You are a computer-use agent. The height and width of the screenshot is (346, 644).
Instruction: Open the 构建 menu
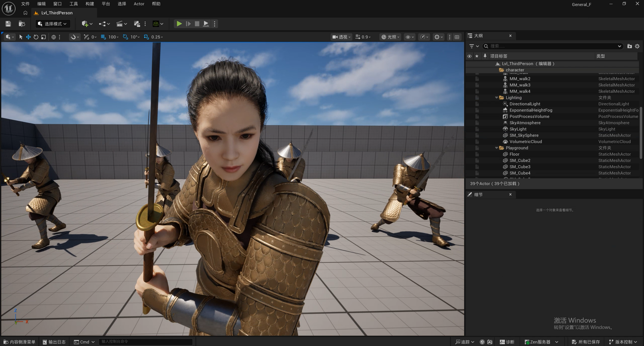click(x=89, y=4)
